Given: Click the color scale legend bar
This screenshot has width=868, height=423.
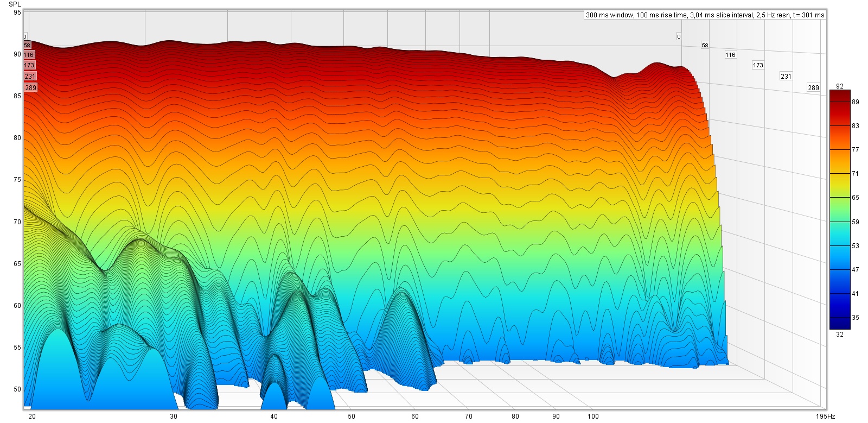Looking at the screenshot, I should [x=840, y=210].
